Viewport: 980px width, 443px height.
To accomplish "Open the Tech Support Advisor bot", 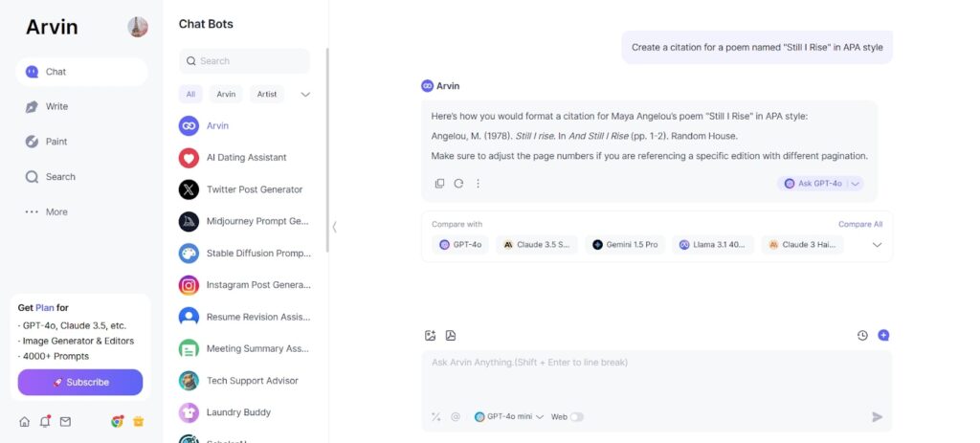I will 244,381.
